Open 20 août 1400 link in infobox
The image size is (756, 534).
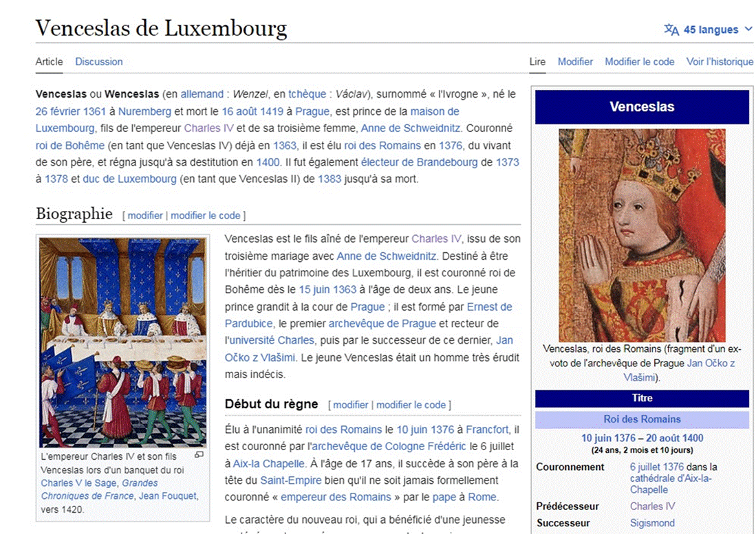tap(675, 438)
